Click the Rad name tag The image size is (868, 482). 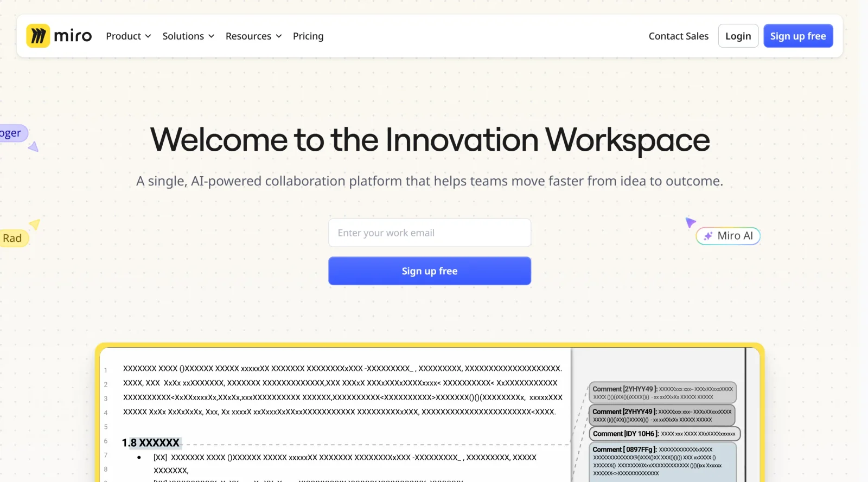(x=13, y=238)
